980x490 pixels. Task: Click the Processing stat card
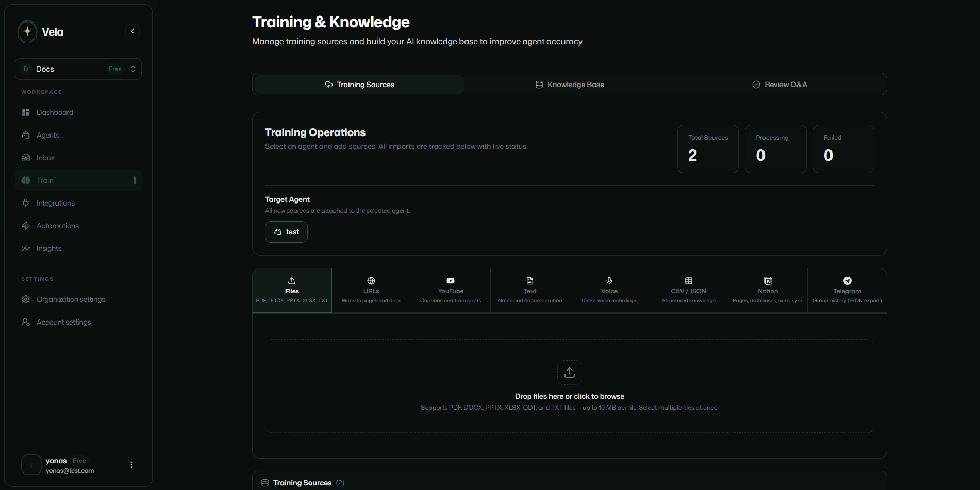[x=776, y=149]
